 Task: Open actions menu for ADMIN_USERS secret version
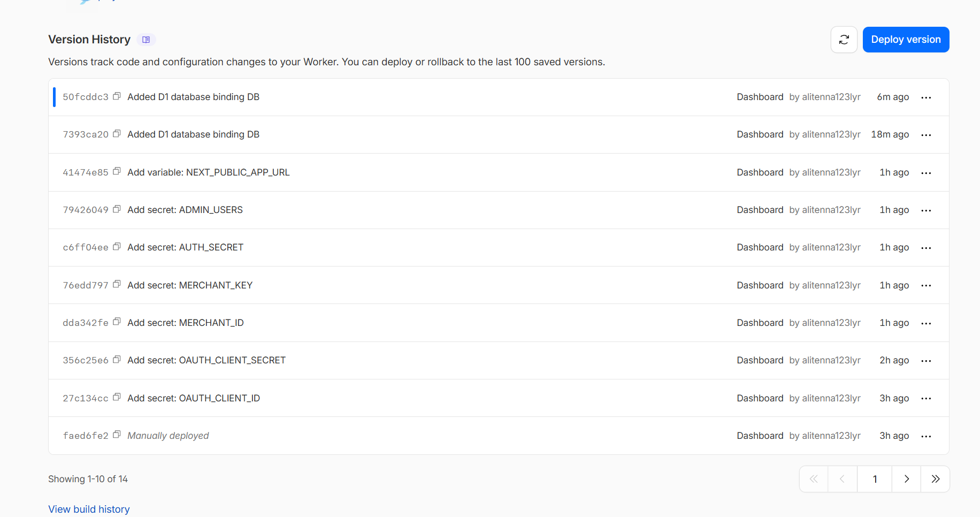[x=926, y=210]
